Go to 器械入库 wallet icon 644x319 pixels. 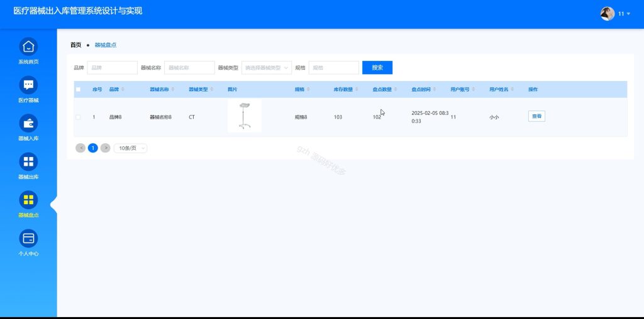(28, 123)
